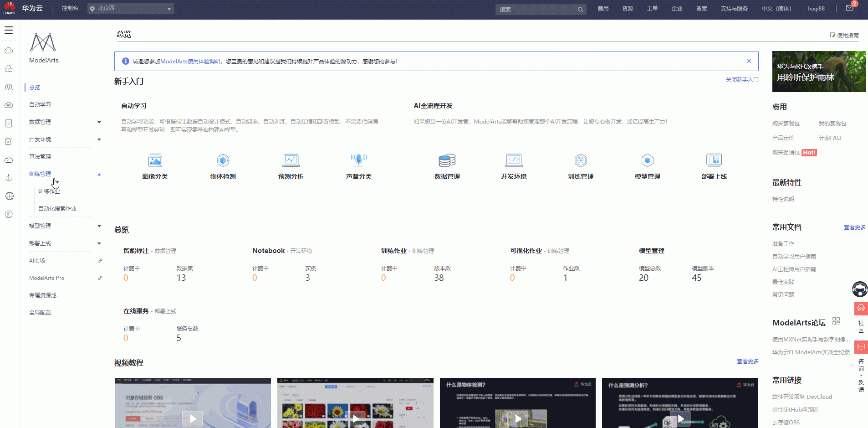
Task: Select 全局配置 in the sidebar
Action: pos(40,313)
